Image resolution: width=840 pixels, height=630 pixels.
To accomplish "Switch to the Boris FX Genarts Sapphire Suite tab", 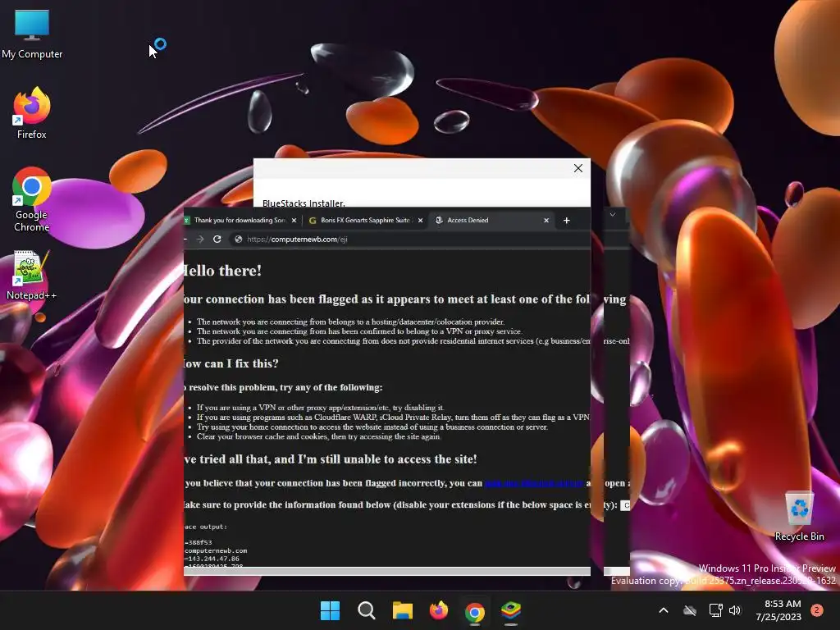I will point(365,220).
